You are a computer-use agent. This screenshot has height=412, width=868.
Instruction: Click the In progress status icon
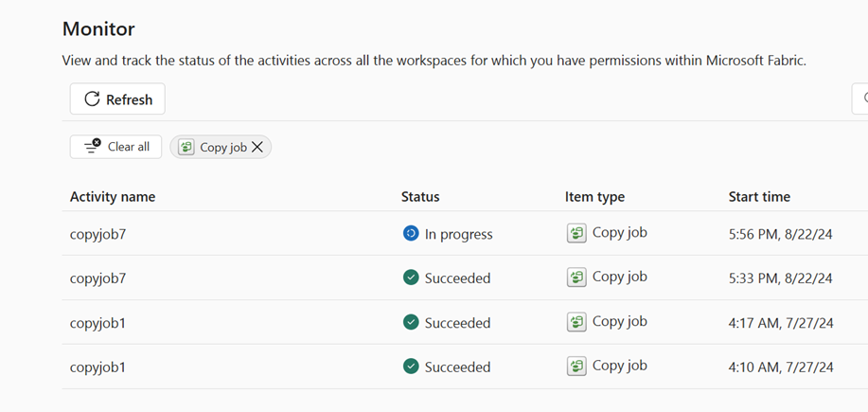click(x=411, y=233)
